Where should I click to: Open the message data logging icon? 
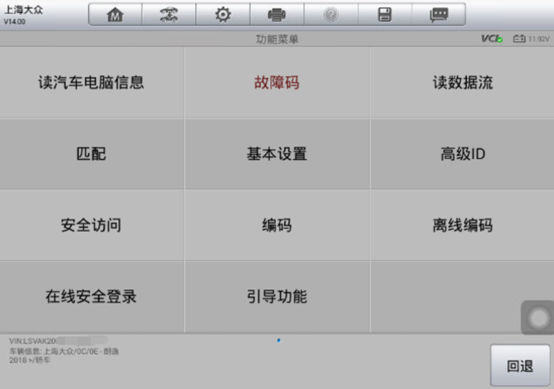click(x=439, y=14)
